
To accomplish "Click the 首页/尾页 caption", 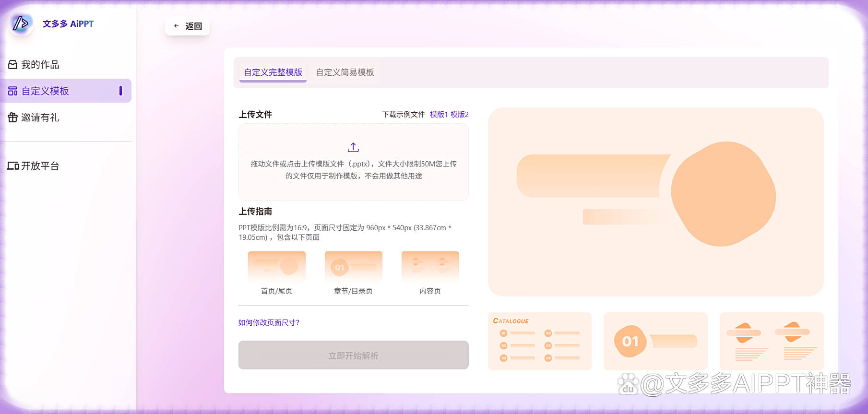I will click(x=276, y=291).
